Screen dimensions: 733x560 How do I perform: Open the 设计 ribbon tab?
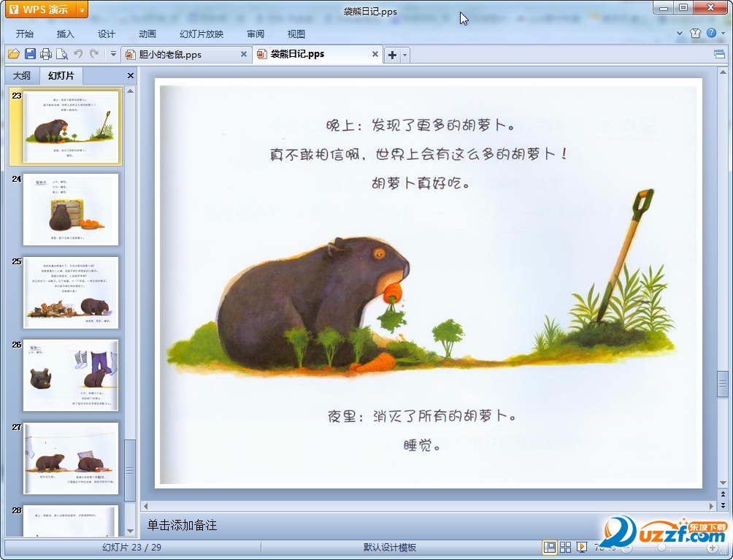(x=106, y=34)
